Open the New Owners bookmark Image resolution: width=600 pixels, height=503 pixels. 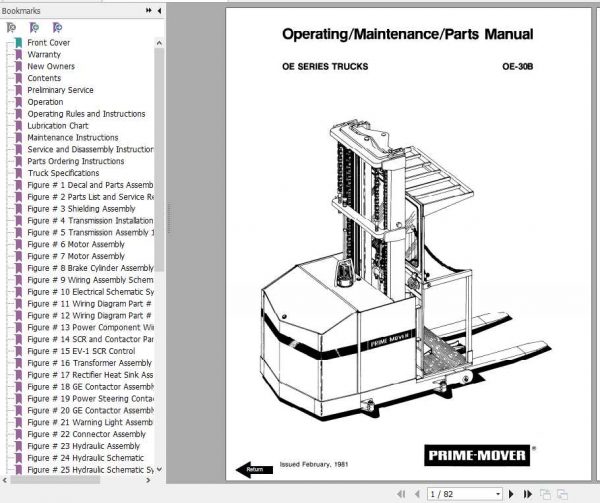point(51,66)
